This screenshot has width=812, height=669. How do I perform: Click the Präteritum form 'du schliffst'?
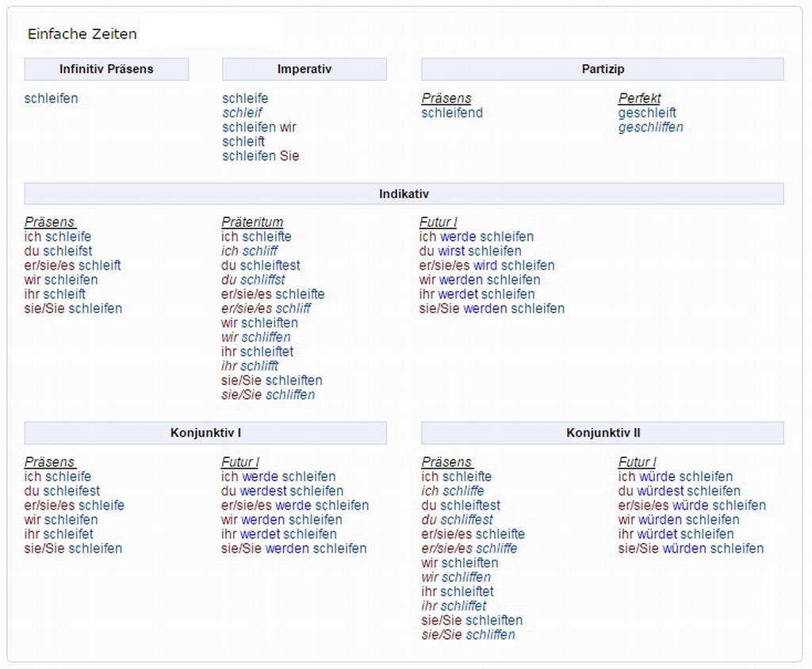coord(253,280)
